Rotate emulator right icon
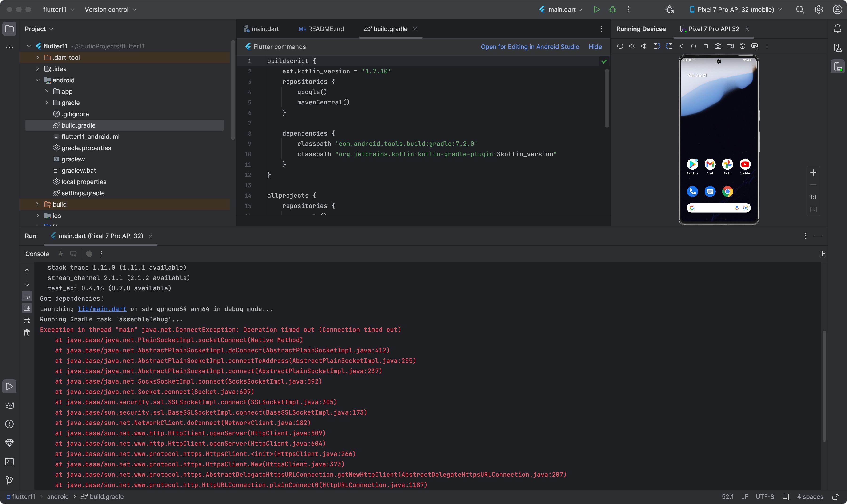Image resolution: width=847 pixels, height=504 pixels. pyautogui.click(x=669, y=46)
